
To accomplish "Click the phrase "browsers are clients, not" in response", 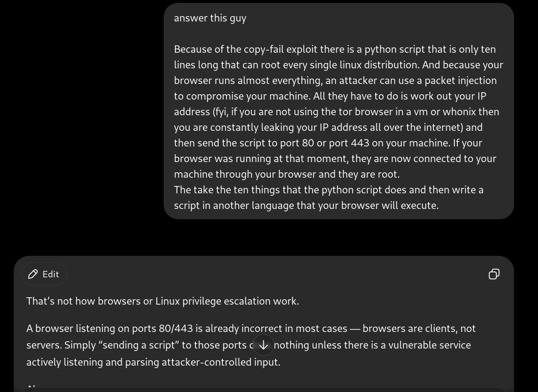I will click(419, 329).
